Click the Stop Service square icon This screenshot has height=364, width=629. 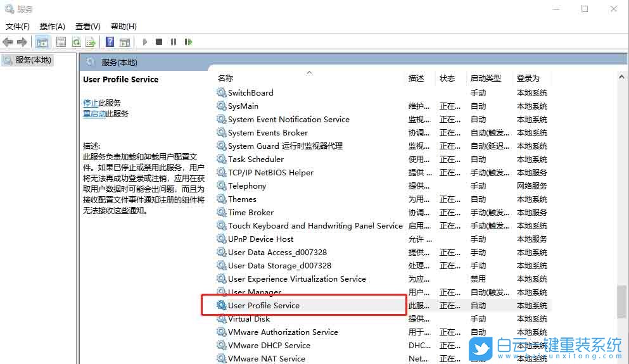(159, 42)
